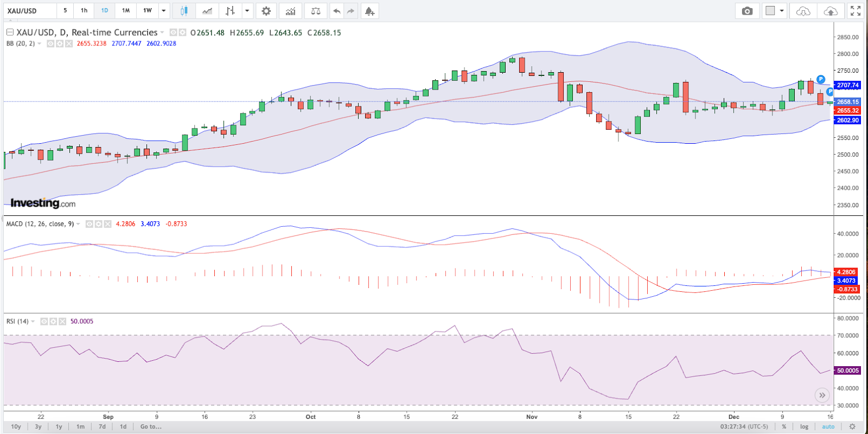868x434 pixels.
Task: Open the bar style dropdown arrow
Action: click(247, 11)
